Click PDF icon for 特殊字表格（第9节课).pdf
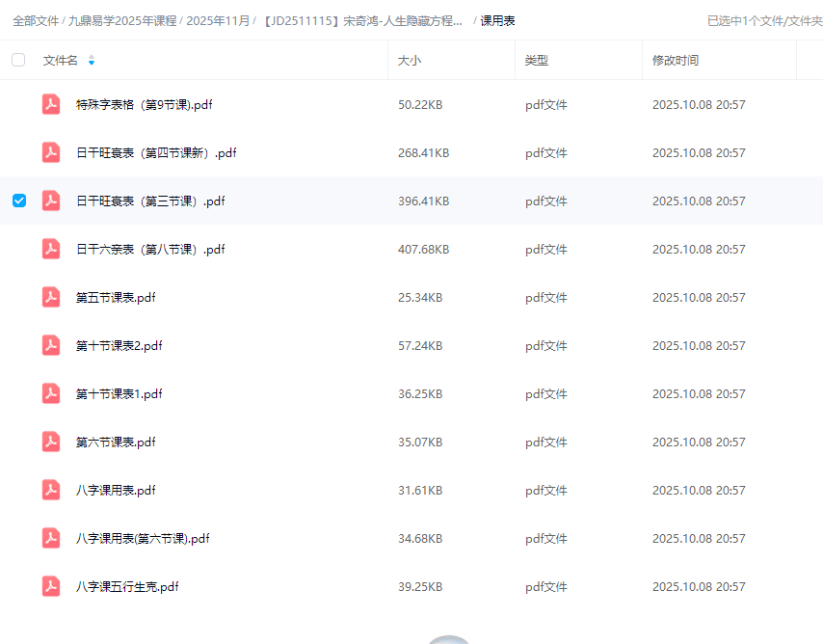The width and height of the screenshot is (823, 644). pos(51,104)
